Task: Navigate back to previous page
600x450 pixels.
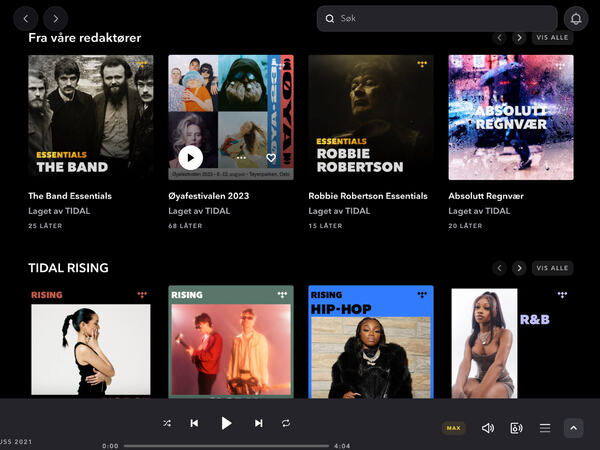Action: pos(26,18)
